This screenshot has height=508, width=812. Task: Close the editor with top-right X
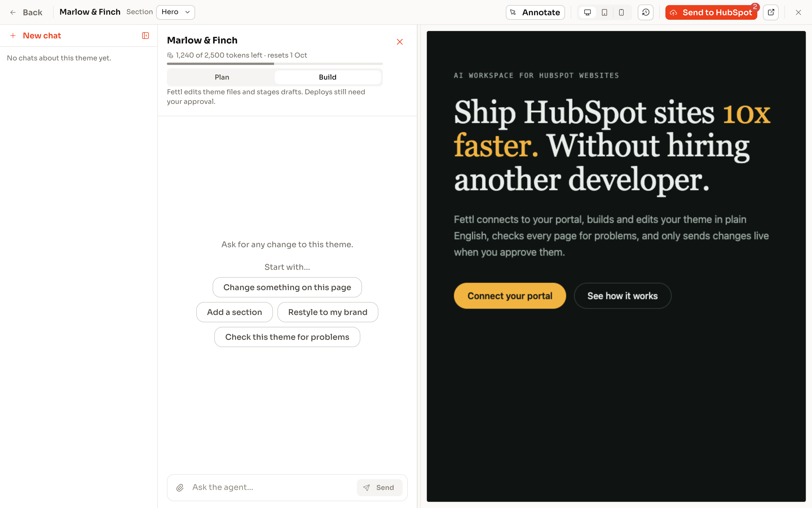point(798,12)
